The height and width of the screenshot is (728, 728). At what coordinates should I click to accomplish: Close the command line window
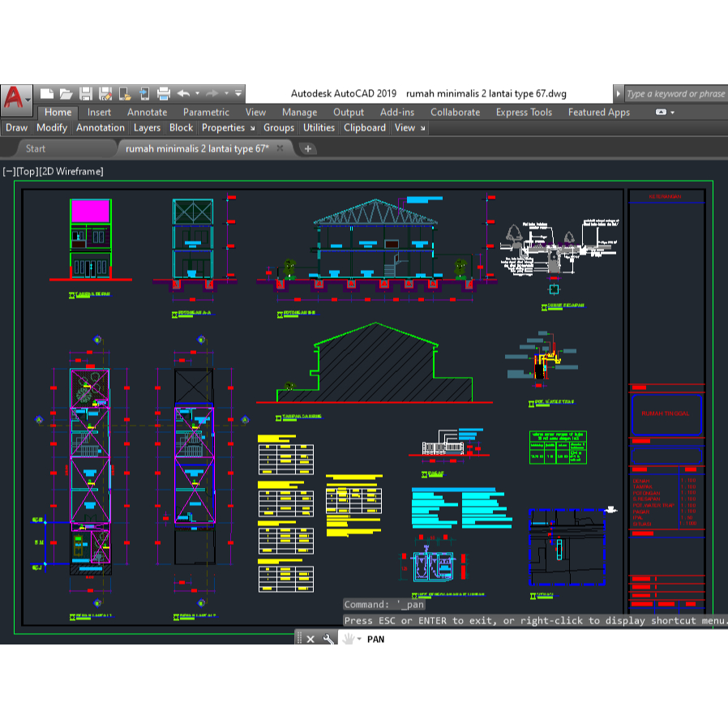tap(310, 640)
